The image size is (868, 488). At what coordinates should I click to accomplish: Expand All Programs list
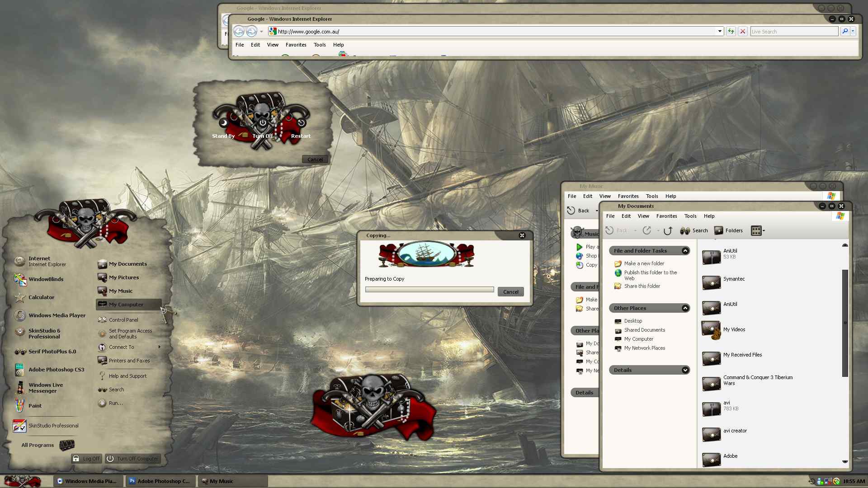(47, 445)
